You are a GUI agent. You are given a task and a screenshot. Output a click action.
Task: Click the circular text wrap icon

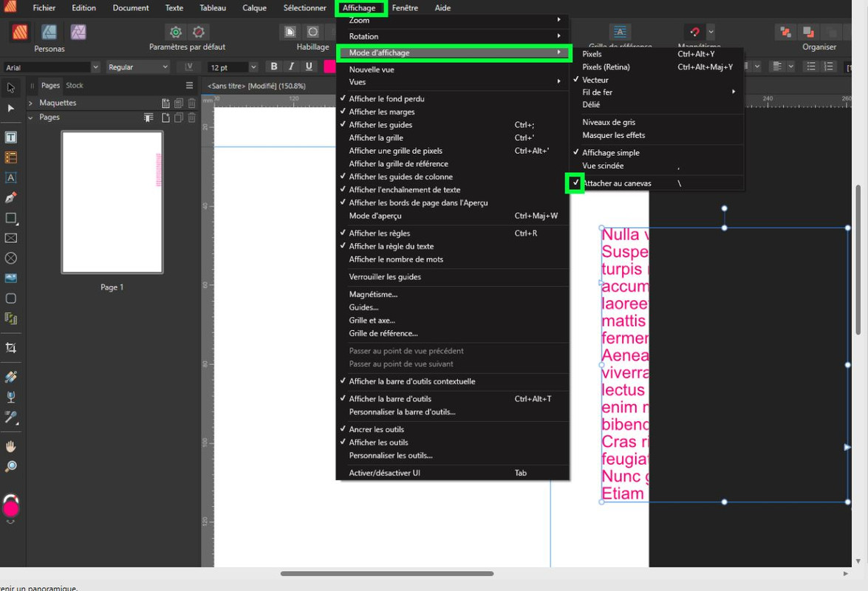pos(312,32)
